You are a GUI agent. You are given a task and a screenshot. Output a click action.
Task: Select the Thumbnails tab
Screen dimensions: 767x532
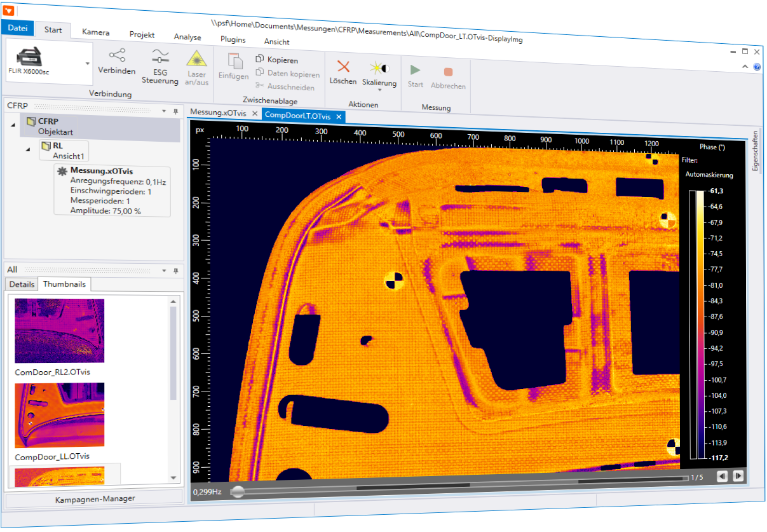point(65,284)
